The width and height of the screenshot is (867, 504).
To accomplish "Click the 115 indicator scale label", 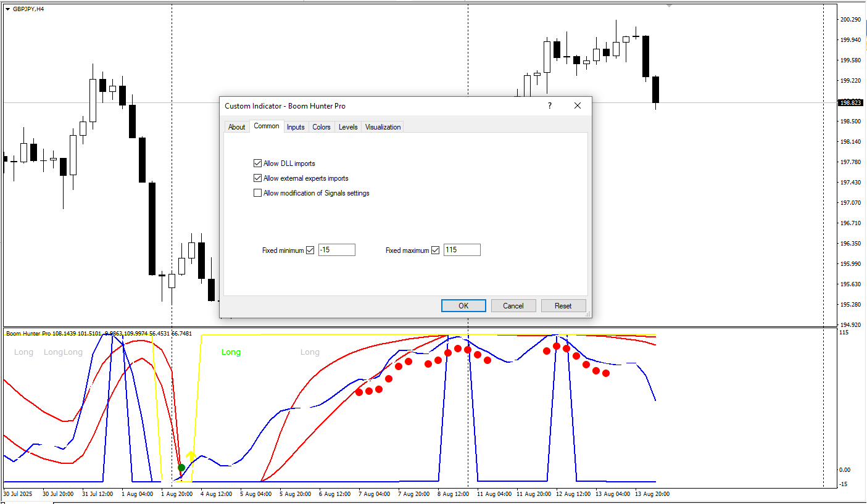I will (x=844, y=333).
